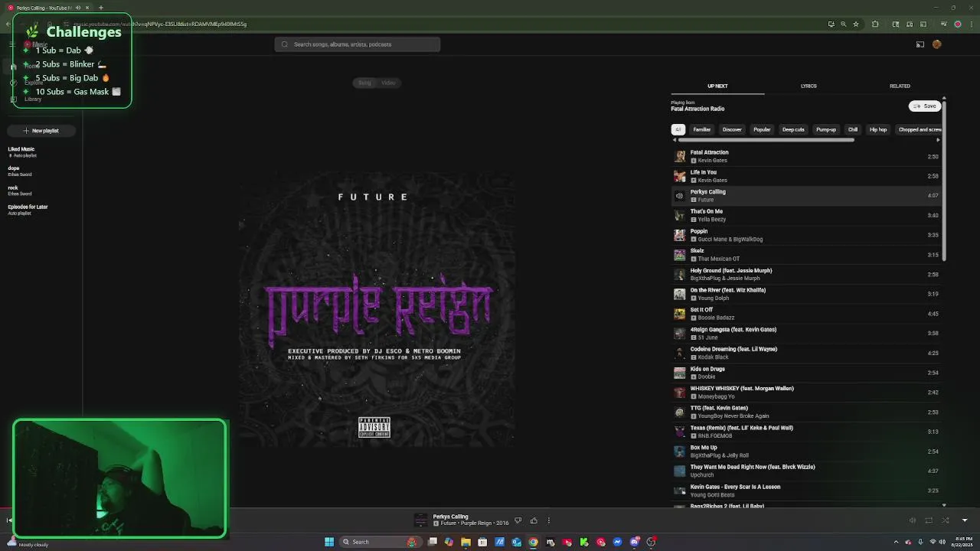The image size is (980, 551).
Task: Open File Explorer from the taskbar
Action: [x=465, y=542]
